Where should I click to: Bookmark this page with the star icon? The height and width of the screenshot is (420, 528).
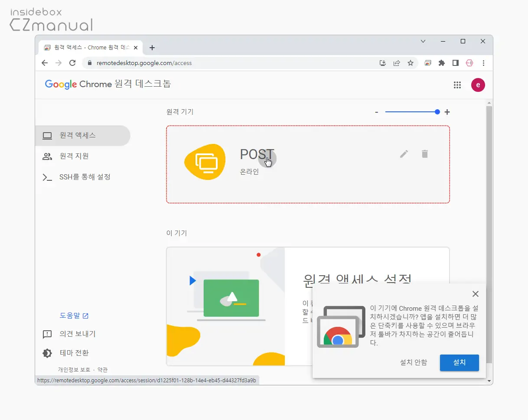click(410, 63)
